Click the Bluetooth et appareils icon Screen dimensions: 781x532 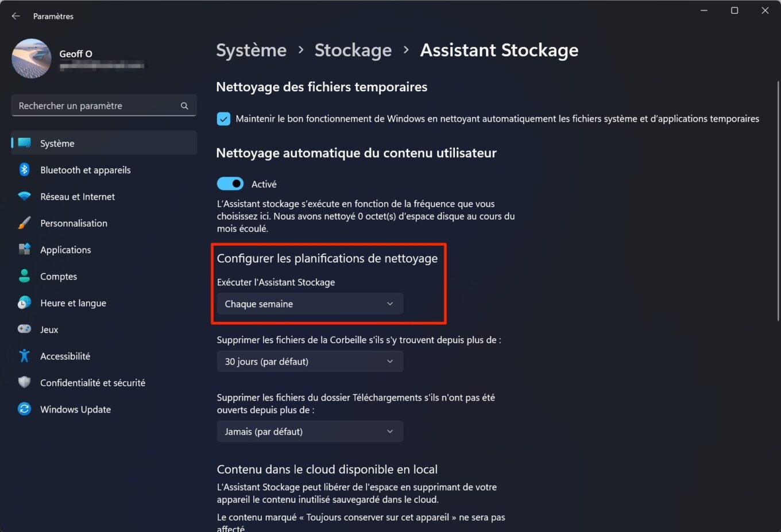[x=24, y=169]
